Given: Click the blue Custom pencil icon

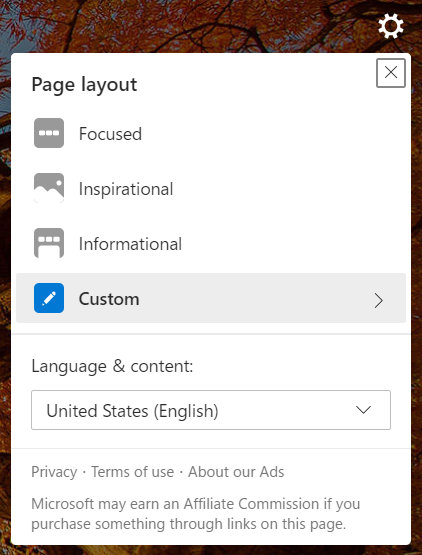Looking at the screenshot, I should (x=49, y=298).
